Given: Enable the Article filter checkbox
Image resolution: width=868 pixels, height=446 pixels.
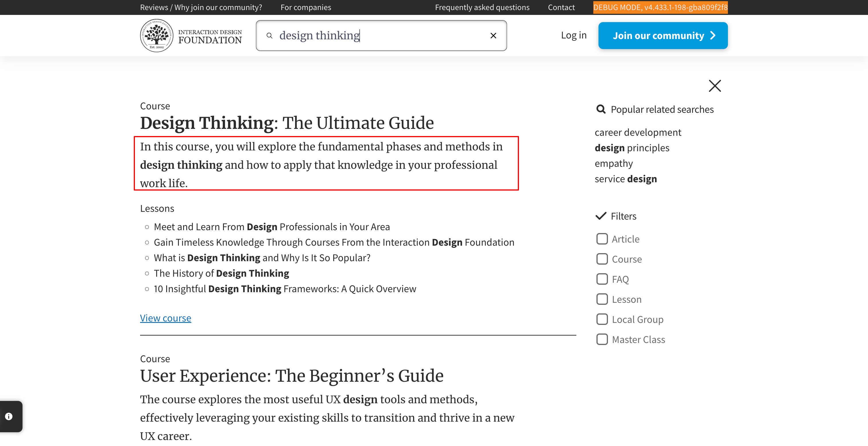Looking at the screenshot, I should (x=602, y=239).
